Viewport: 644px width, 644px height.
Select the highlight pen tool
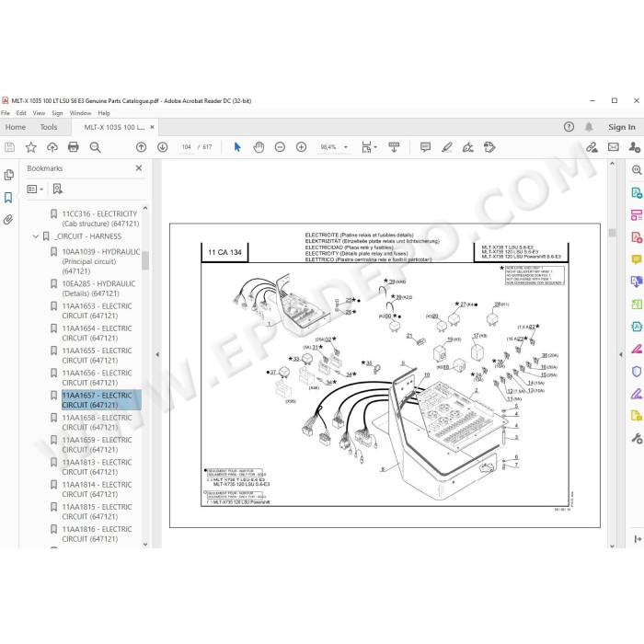[447, 147]
